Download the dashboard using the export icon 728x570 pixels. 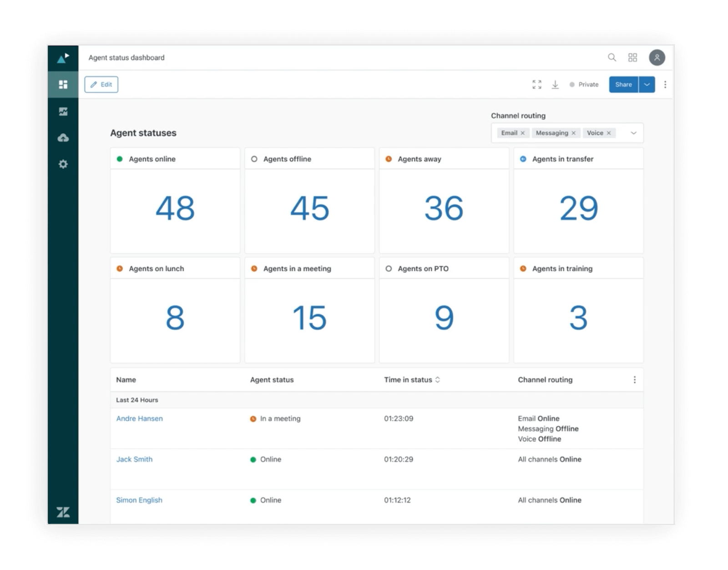pyautogui.click(x=555, y=84)
